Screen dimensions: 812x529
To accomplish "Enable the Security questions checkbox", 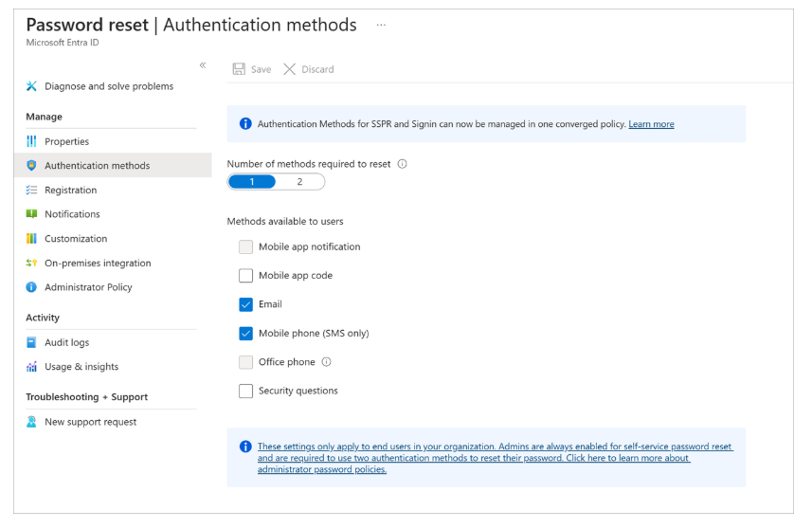I will [x=246, y=391].
